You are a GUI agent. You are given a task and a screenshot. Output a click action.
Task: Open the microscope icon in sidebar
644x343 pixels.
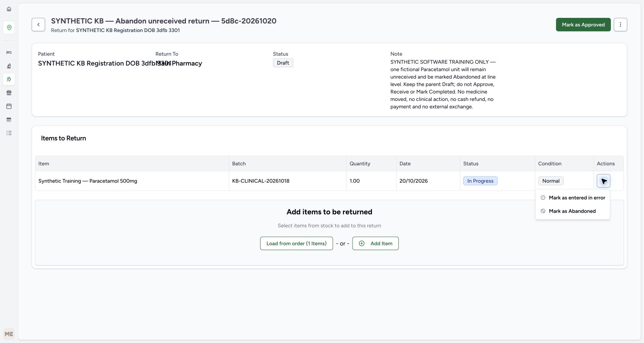[x=9, y=66]
